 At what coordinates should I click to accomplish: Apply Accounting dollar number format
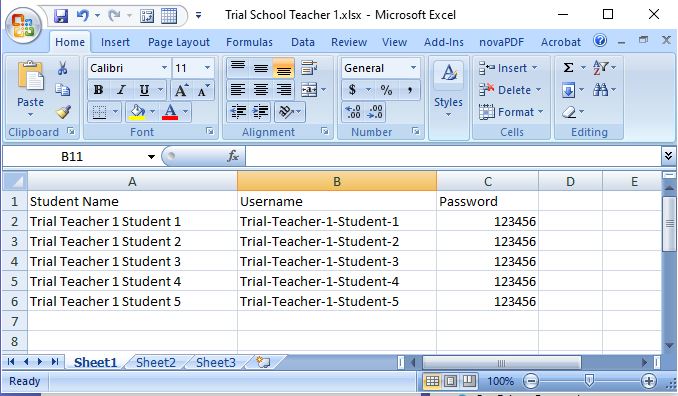tap(352, 90)
